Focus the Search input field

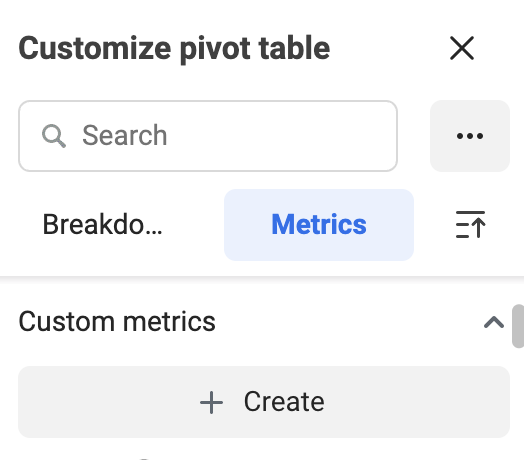click(208, 136)
